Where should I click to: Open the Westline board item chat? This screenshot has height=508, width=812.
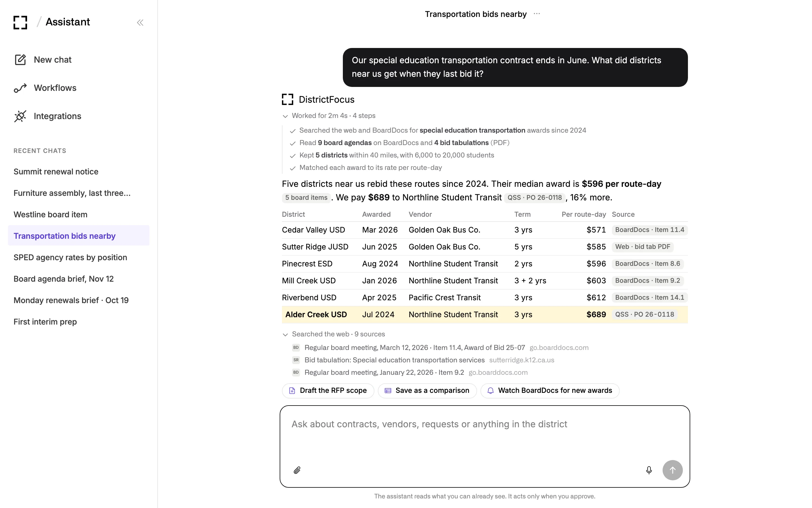coord(78,214)
